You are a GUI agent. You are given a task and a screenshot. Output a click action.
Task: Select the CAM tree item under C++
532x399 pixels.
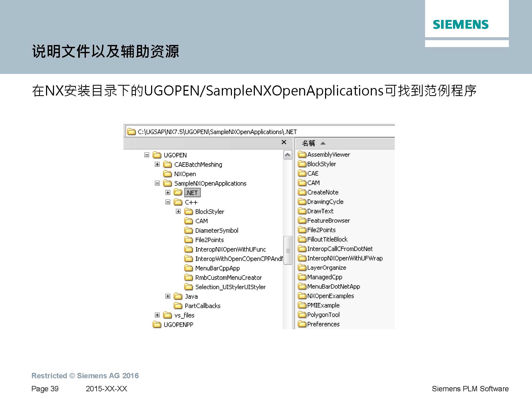pos(201,221)
